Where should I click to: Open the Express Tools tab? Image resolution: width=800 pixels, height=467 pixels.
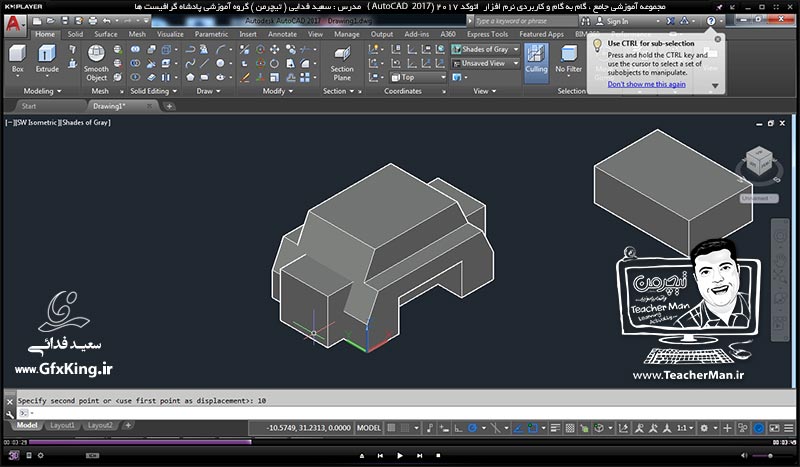tap(487, 34)
